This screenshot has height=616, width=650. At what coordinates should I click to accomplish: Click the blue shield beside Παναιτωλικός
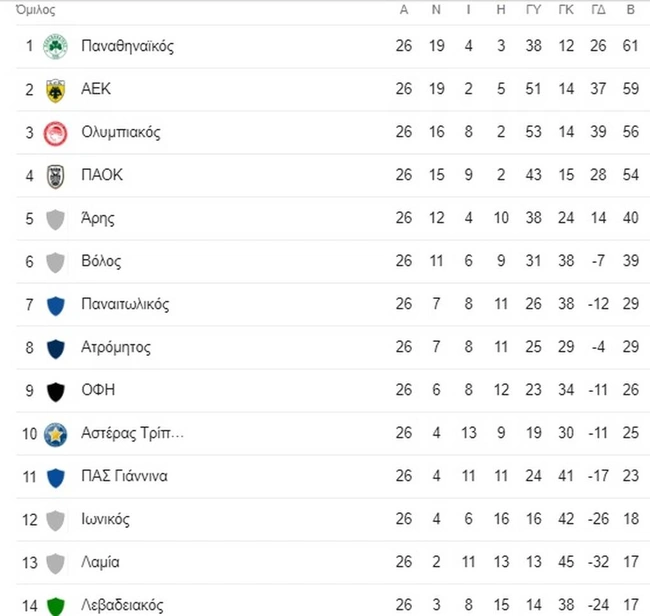point(55,305)
